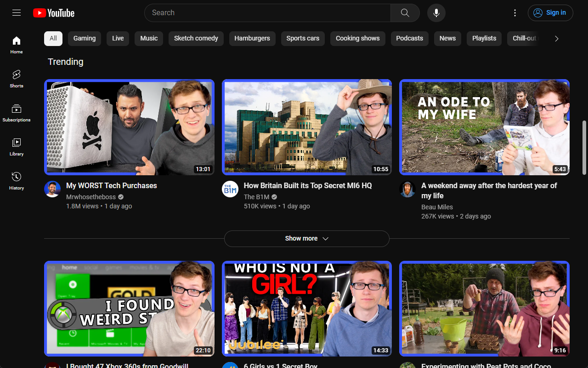Select the Playlists chip
This screenshot has width=588, height=368.
coord(484,39)
